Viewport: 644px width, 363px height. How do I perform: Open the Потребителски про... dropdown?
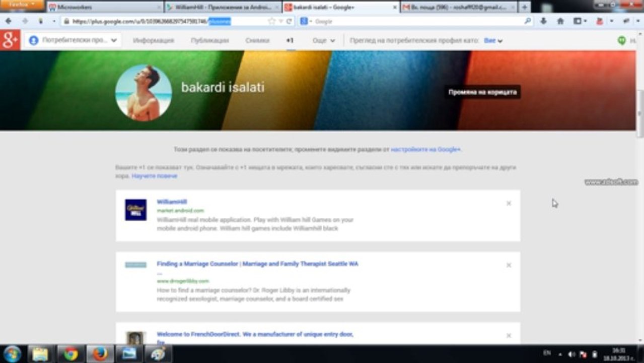(x=73, y=40)
